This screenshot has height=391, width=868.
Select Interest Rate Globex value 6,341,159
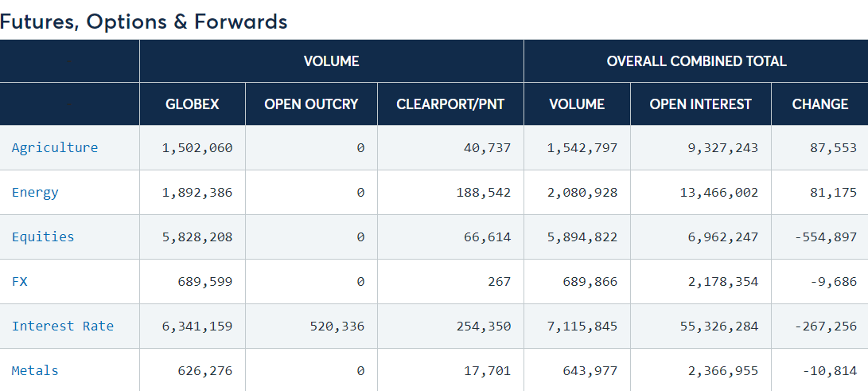click(197, 326)
